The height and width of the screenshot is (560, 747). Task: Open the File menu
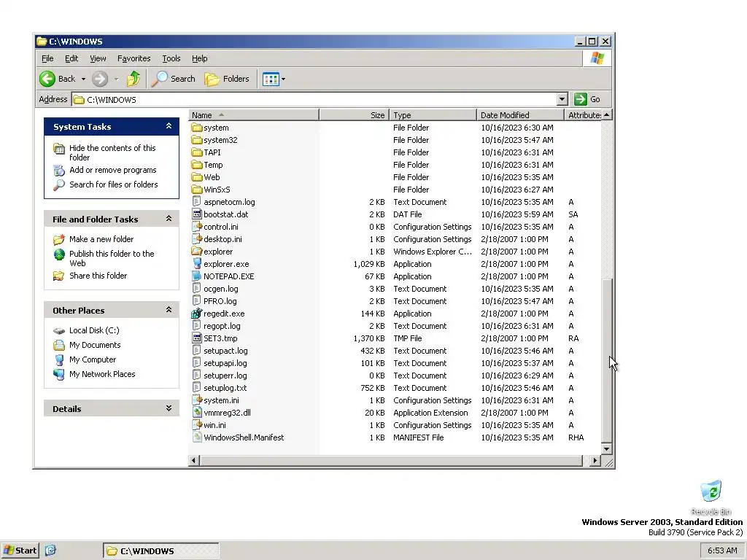(47, 58)
